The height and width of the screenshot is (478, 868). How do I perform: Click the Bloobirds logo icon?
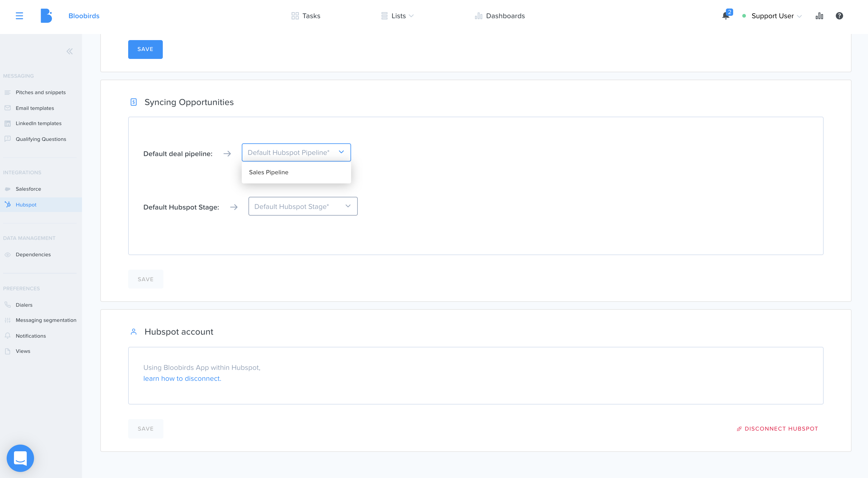[x=46, y=16]
